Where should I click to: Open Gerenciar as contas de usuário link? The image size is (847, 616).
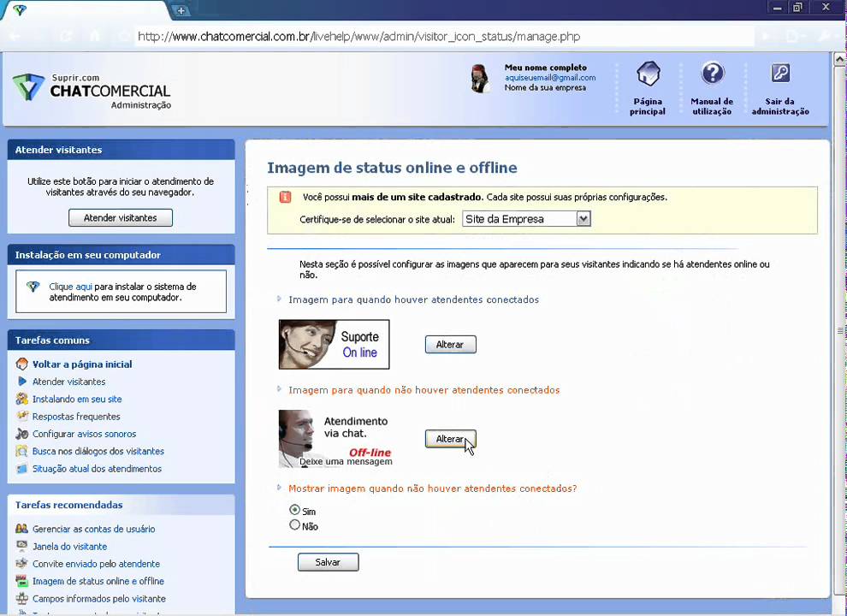click(x=93, y=529)
